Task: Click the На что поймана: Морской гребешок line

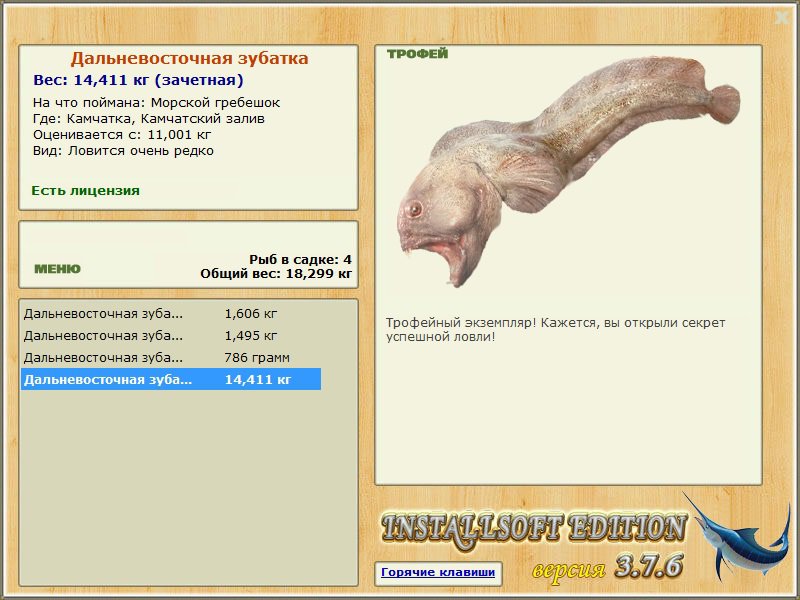Action: coord(156,103)
